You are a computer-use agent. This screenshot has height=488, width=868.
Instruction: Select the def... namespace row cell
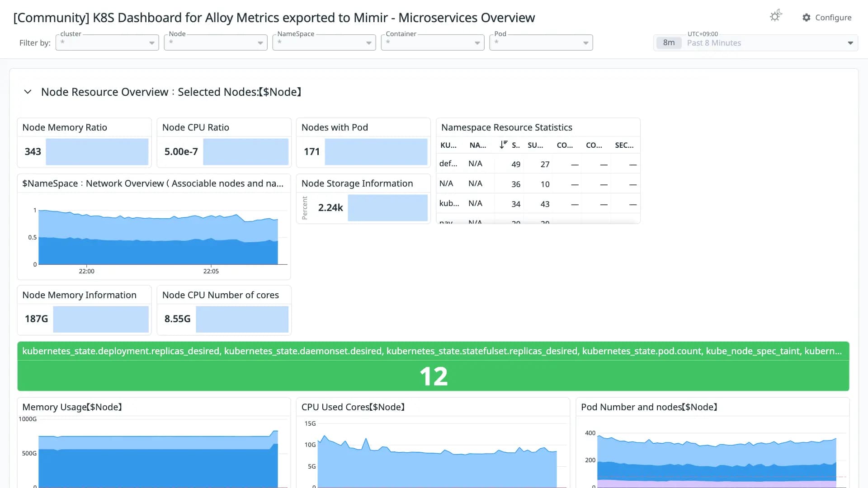448,164
